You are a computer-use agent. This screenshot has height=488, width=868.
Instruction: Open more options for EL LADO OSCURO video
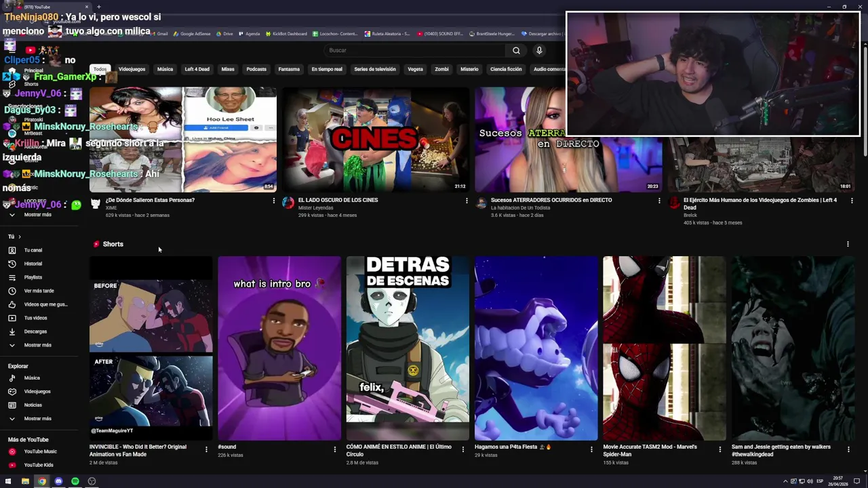[467, 201]
